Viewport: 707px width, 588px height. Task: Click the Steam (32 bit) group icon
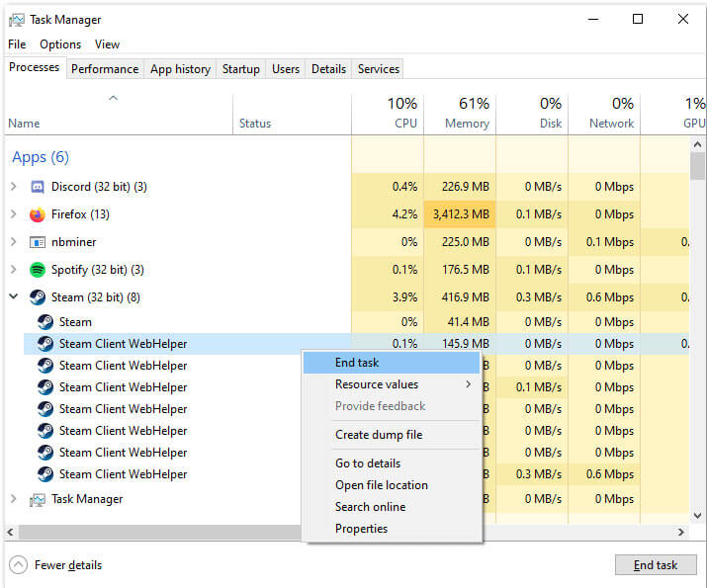tap(38, 297)
